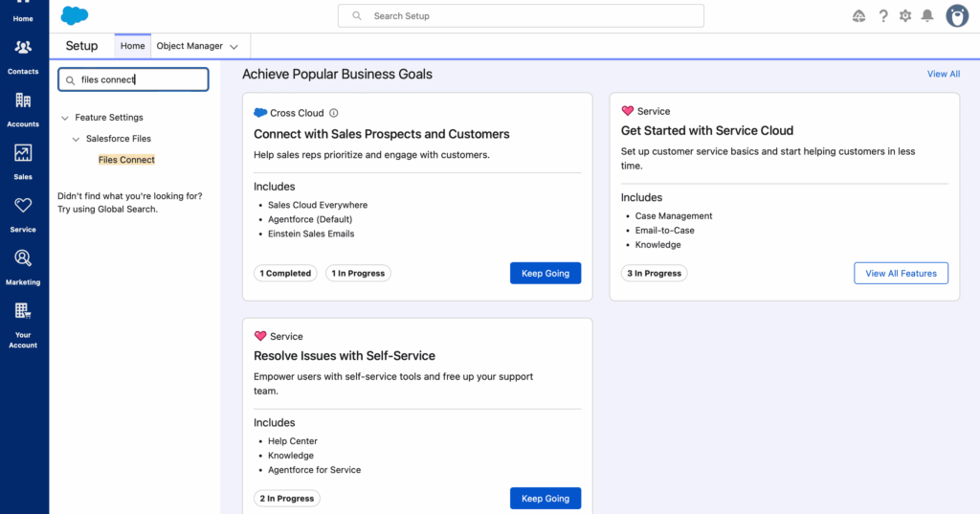Screen dimensions: 980x514
Task: Select Salesforce Files label in tree
Action: (118, 139)
